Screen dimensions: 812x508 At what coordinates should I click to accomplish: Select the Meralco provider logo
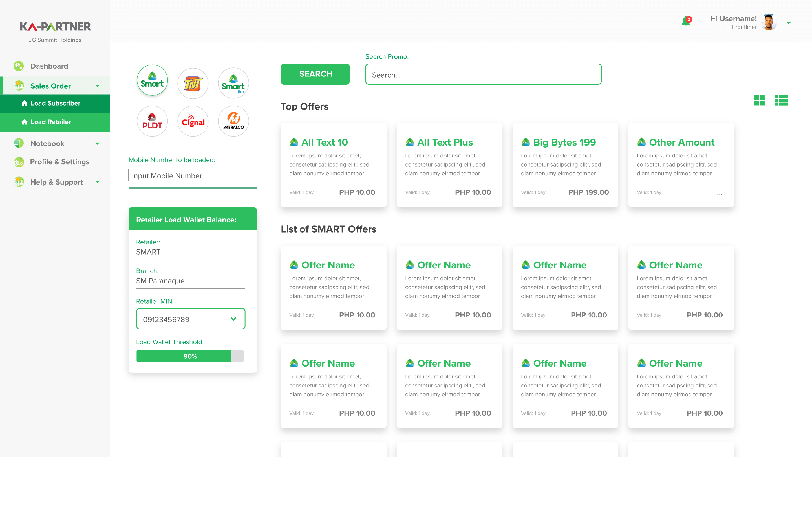pyautogui.click(x=233, y=121)
